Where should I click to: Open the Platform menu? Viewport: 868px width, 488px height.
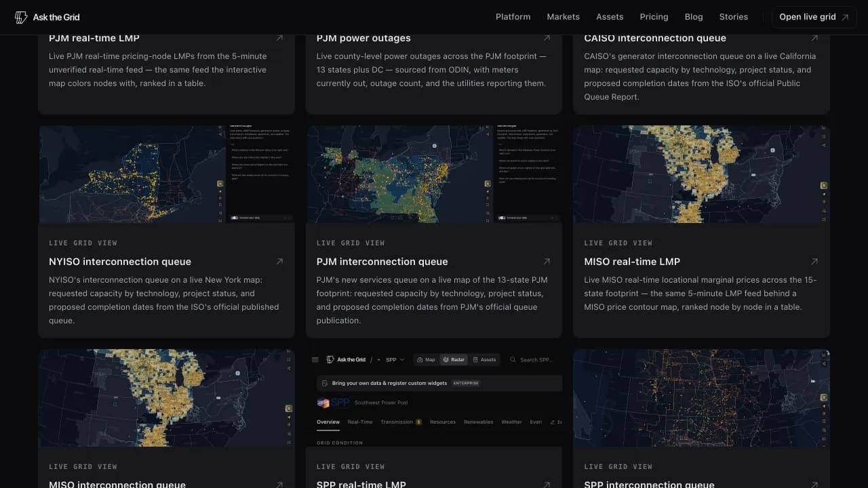513,17
